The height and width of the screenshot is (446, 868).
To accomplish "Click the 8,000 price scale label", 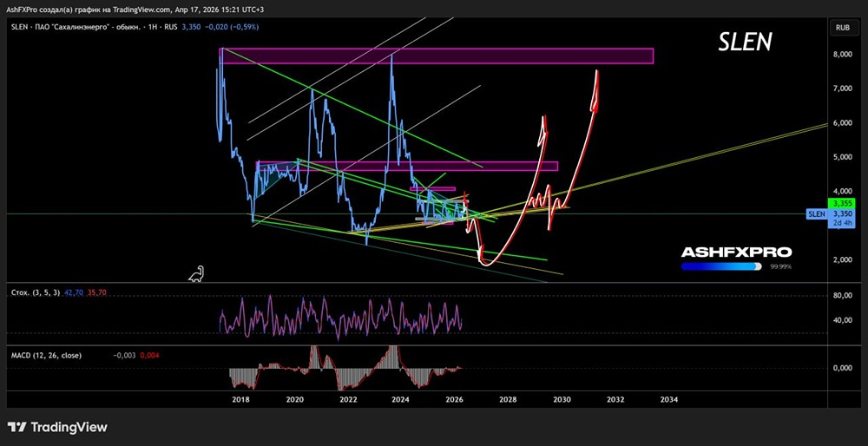I will [843, 54].
